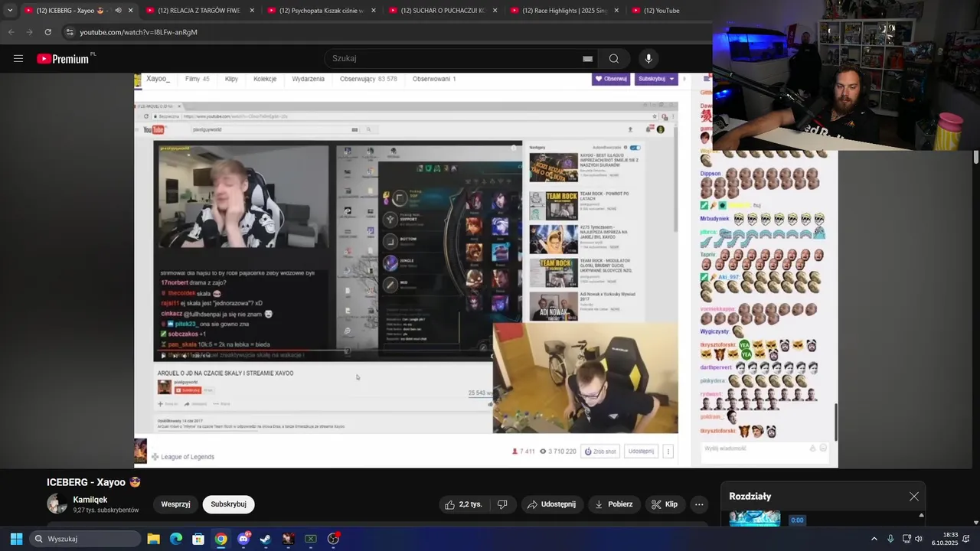
Task: Click the page scrollbar down arrow
Action: click(x=976, y=523)
